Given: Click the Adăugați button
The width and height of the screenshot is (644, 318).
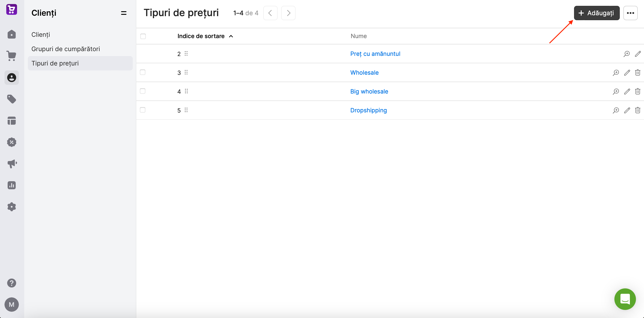Looking at the screenshot, I should (596, 13).
